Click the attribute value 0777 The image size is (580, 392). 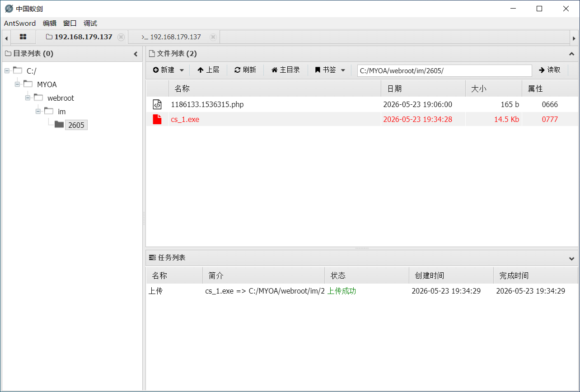550,119
